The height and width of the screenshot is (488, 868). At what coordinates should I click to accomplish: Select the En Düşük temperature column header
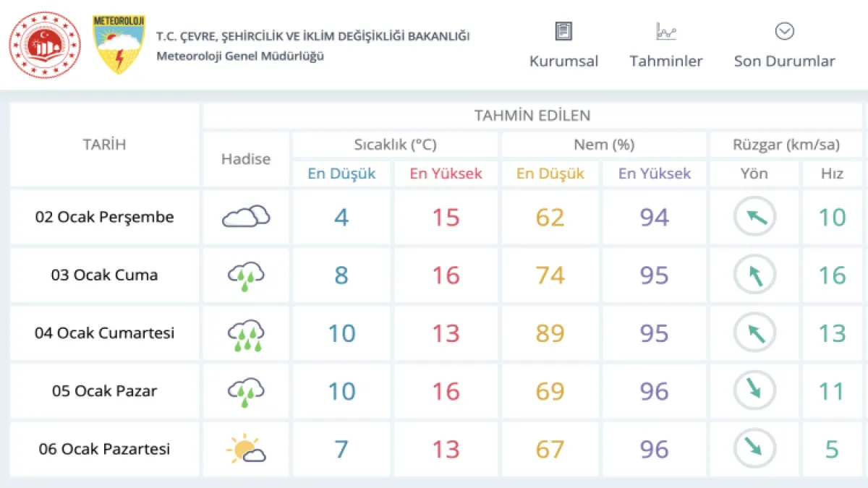[341, 174]
